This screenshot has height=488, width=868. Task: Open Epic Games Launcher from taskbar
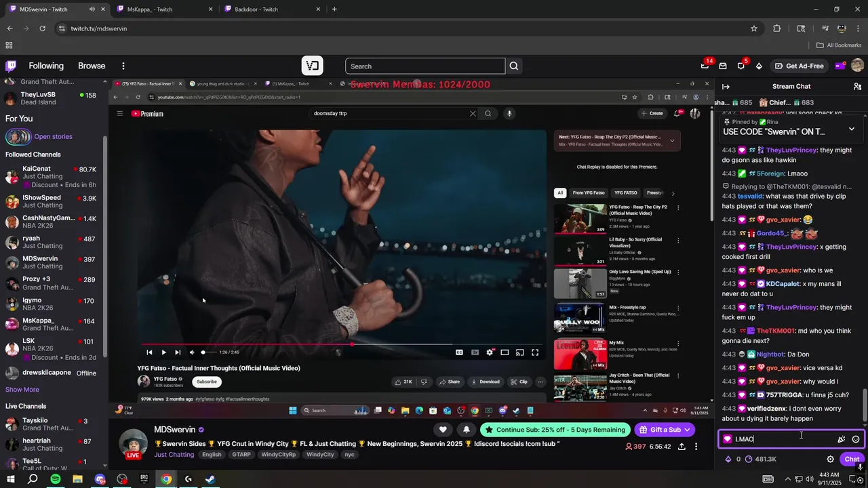pos(144,479)
